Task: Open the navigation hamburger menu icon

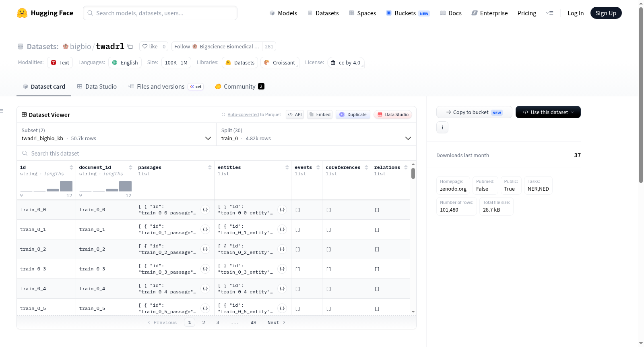Action: (x=549, y=13)
